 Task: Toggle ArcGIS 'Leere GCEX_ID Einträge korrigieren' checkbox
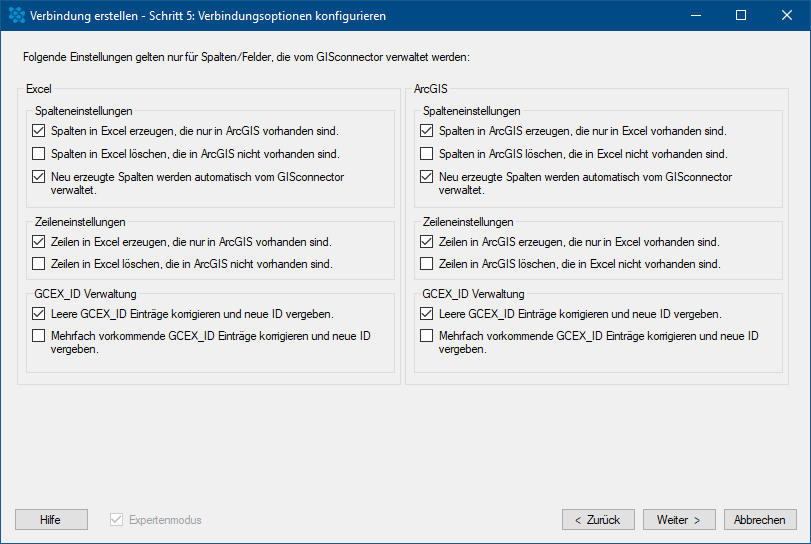[x=426, y=313]
